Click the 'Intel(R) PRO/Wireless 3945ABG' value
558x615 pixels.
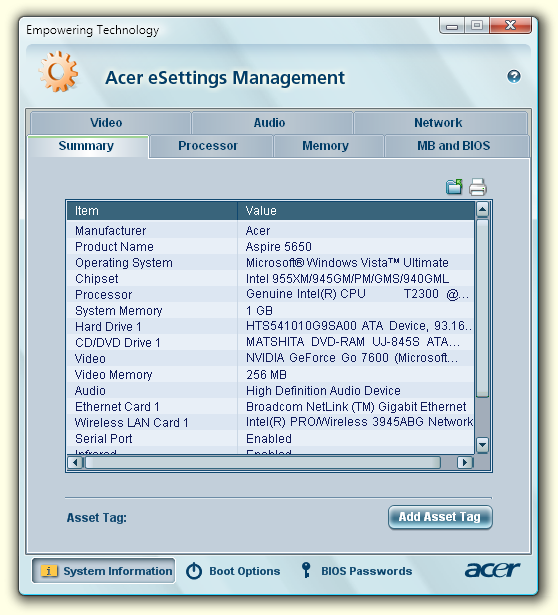click(359, 422)
